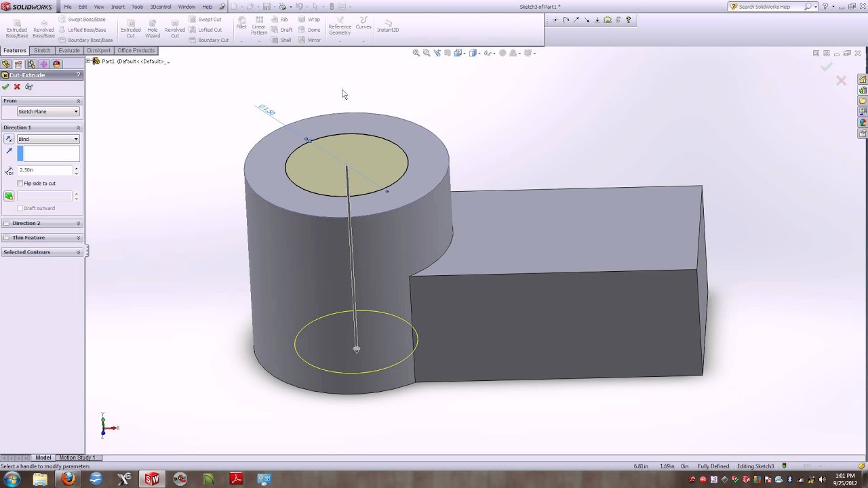
Task: Expand the Thin Feature section chevron
Action: 78,238
